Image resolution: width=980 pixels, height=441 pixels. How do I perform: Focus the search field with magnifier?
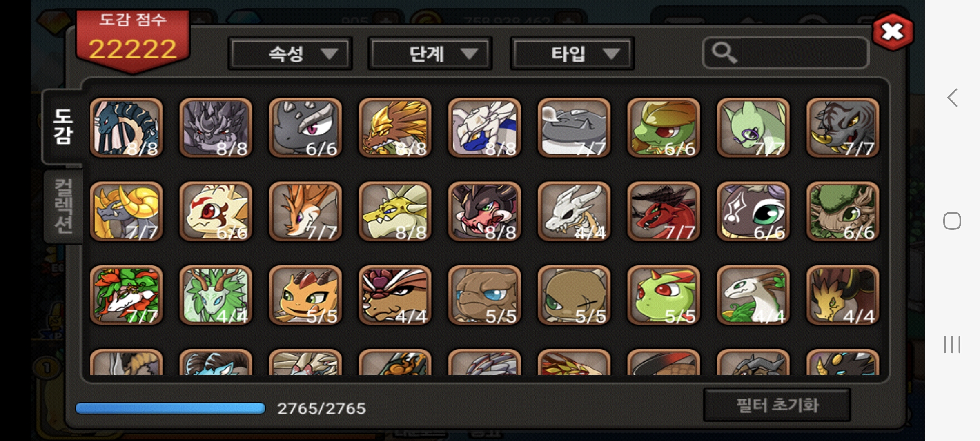[785, 53]
